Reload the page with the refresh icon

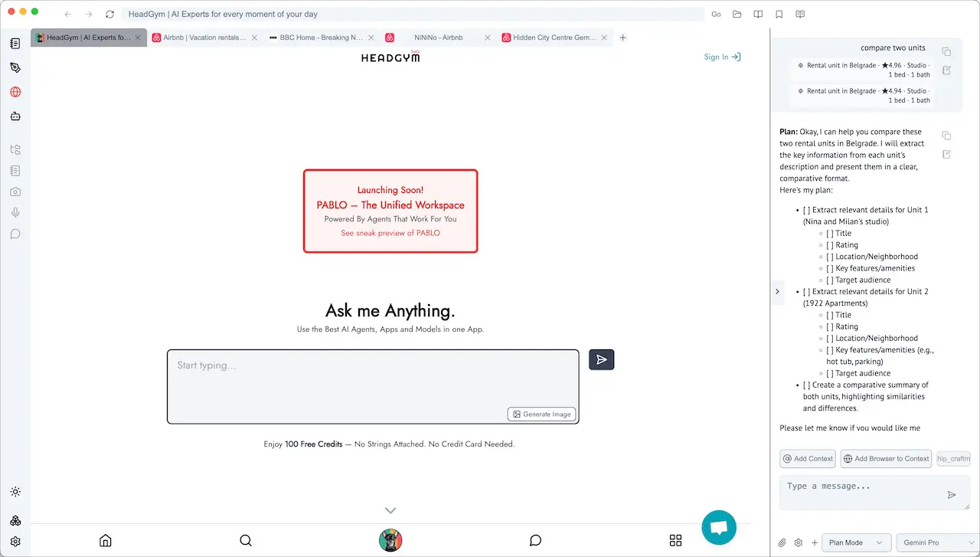coord(110,14)
